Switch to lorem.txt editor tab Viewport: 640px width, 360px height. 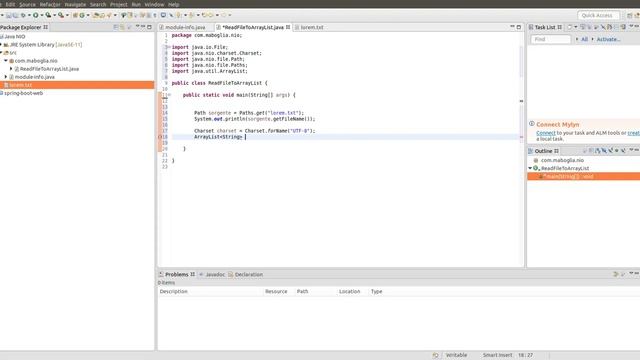coord(312,27)
